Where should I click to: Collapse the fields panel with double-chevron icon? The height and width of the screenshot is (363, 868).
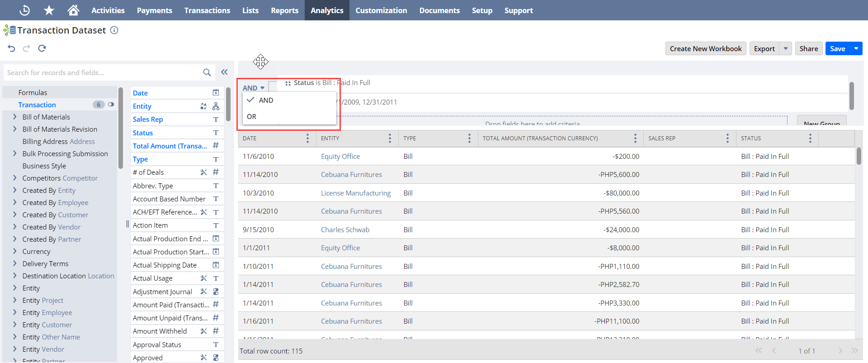tap(224, 72)
